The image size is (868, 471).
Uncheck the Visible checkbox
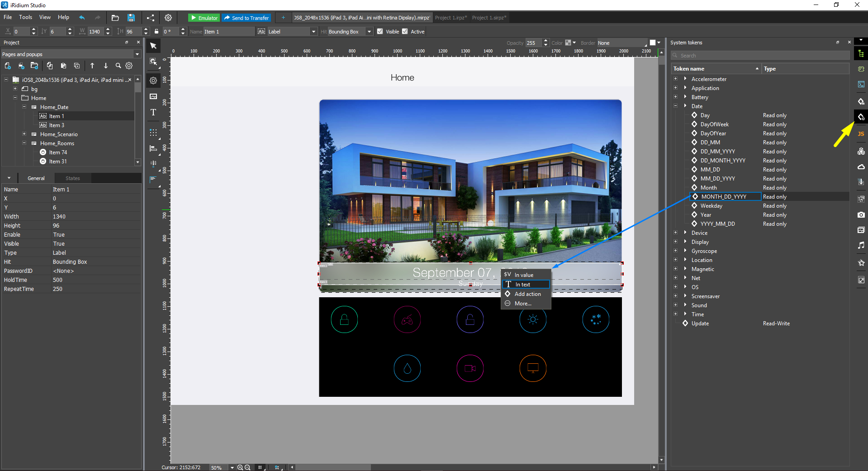tap(380, 32)
